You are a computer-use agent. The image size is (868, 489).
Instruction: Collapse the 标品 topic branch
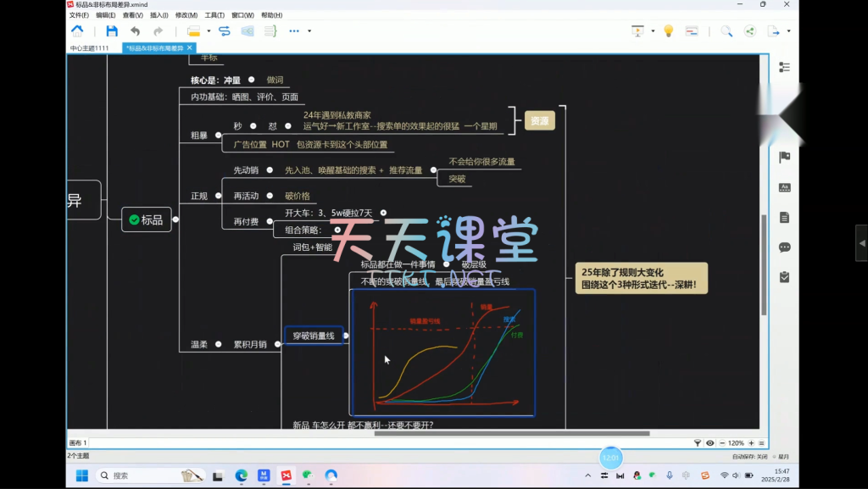(x=175, y=219)
